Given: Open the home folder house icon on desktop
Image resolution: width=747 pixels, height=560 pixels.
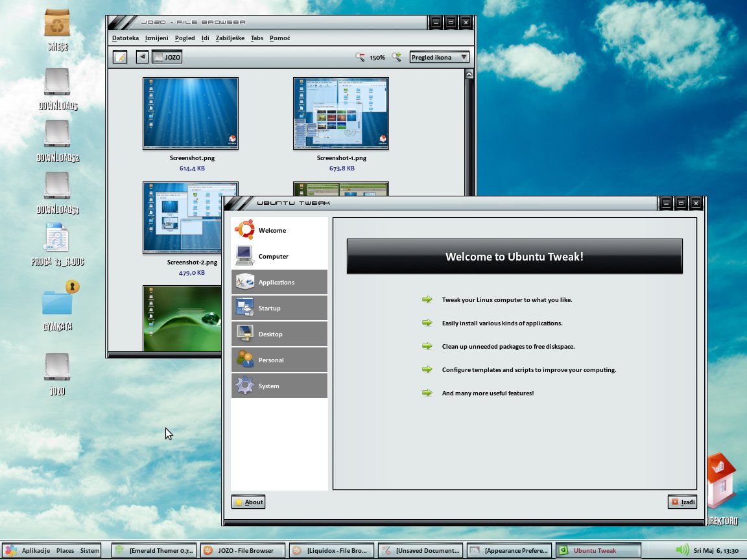Looking at the screenshot, I should click(722, 481).
